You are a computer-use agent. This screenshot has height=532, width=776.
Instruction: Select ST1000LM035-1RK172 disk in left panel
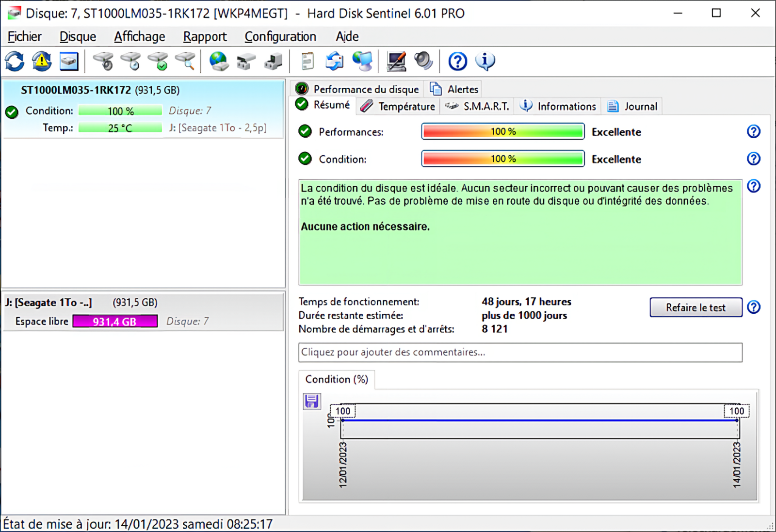[x=144, y=109]
